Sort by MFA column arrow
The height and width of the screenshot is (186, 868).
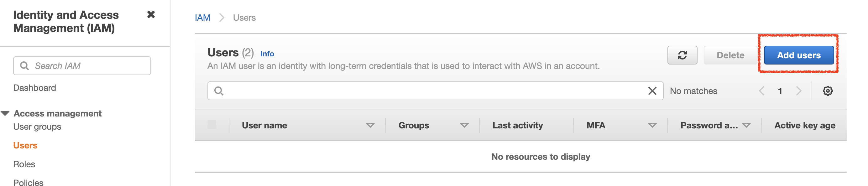coord(652,125)
